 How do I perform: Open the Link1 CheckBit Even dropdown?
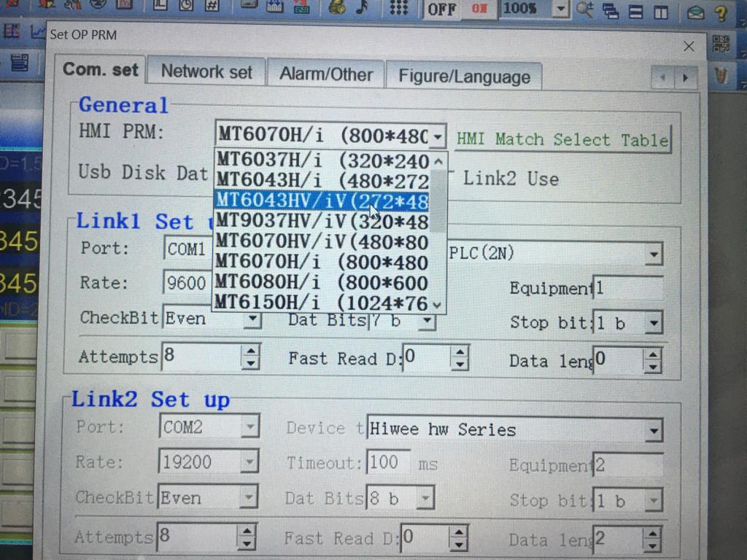click(x=252, y=318)
